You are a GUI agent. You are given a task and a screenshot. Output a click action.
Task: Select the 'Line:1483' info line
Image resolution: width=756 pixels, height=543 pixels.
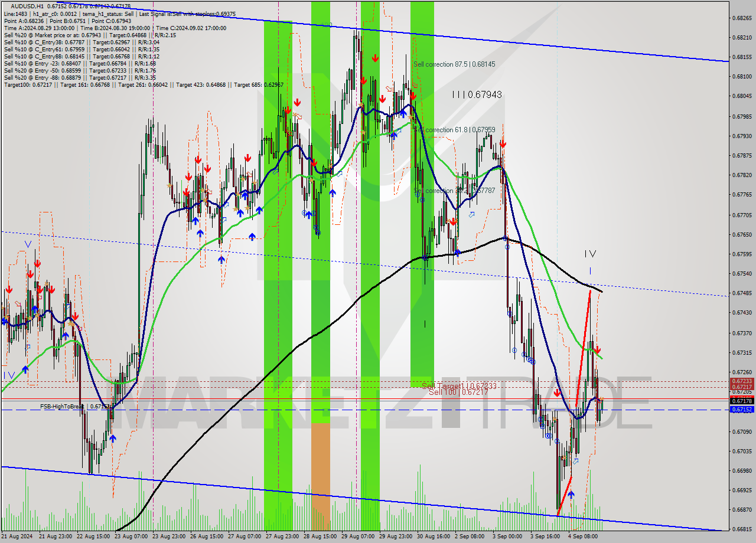click(120, 14)
